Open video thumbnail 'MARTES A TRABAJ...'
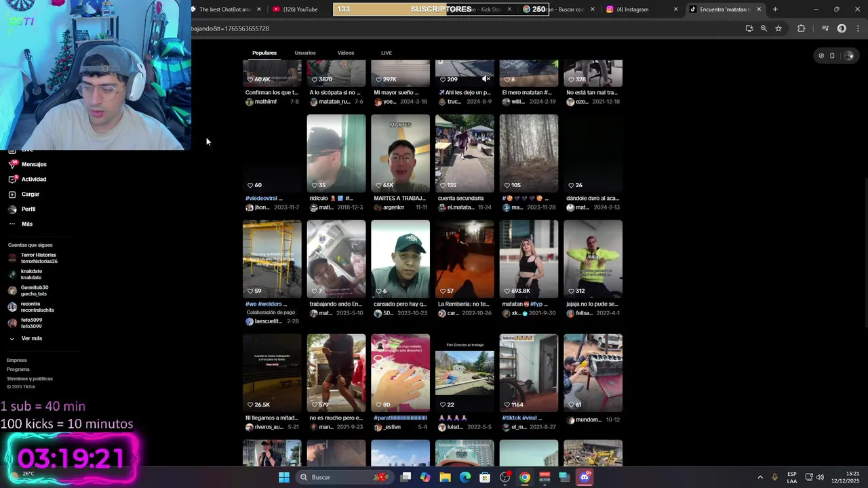This screenshot has width=868, height=488. pyautogui.click(x=400, y=152)
